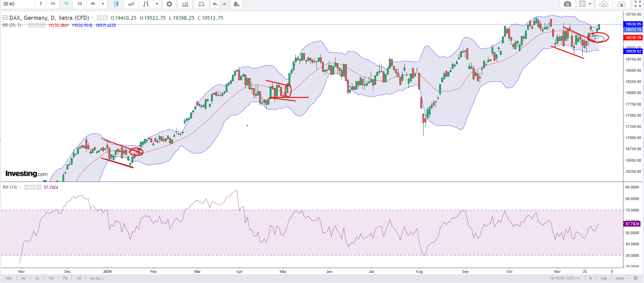Set range to 1y in bottom bar
644x283 pixels.
[37, 278]
